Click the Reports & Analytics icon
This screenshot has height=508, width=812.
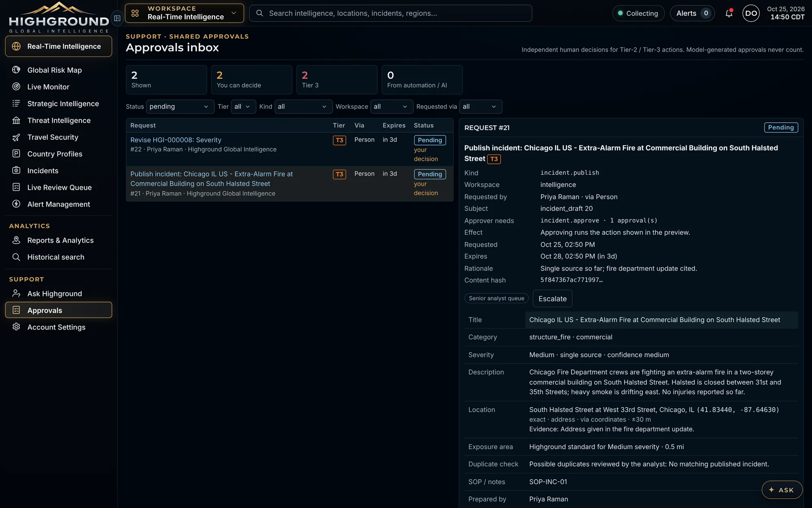pyautogui.click(x=16, y=240)
